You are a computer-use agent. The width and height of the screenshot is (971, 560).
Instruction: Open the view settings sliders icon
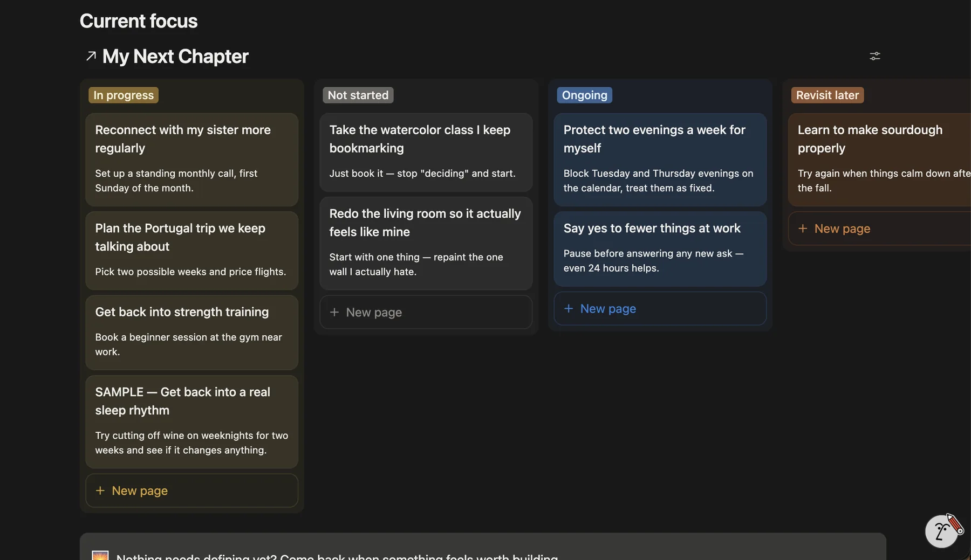(874, 56)
